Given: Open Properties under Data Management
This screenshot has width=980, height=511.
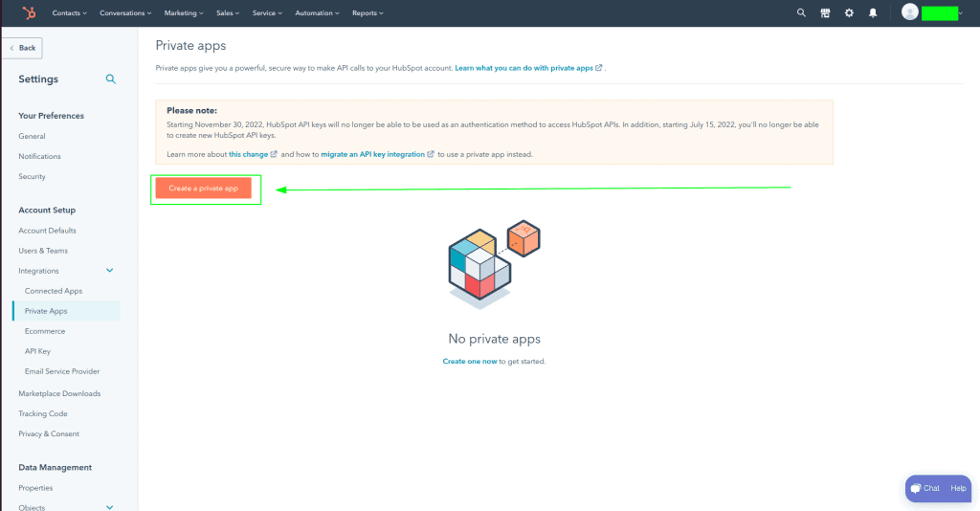Looking at the screenshot, I should 35,488.
